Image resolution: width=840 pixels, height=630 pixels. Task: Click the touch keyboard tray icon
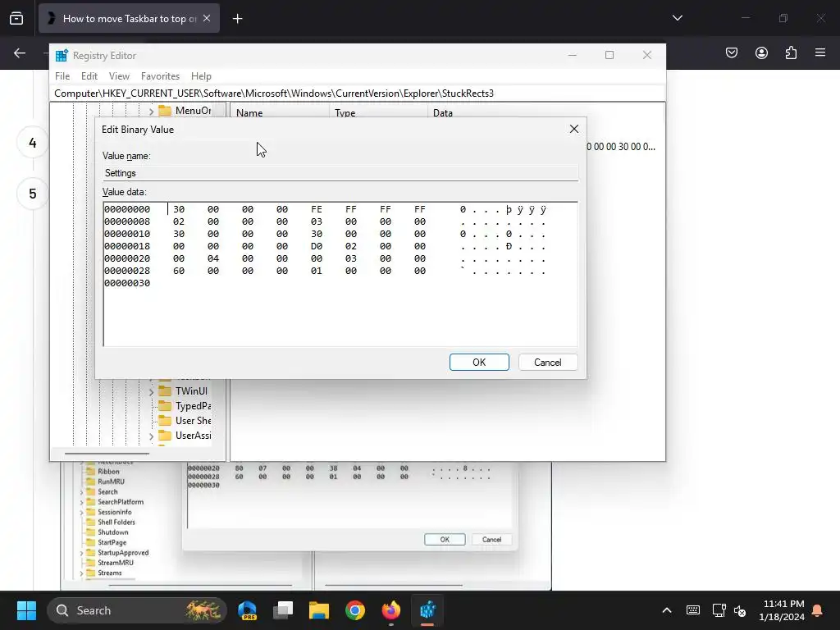pos(692,610)
